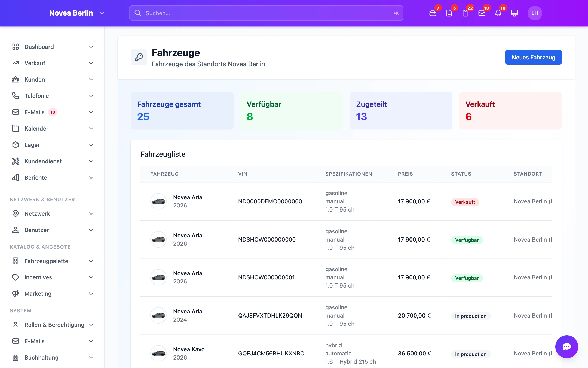Click the Marketing megaphone icon
This screenshot has width=588, height=368.
[x=16, y=294]
